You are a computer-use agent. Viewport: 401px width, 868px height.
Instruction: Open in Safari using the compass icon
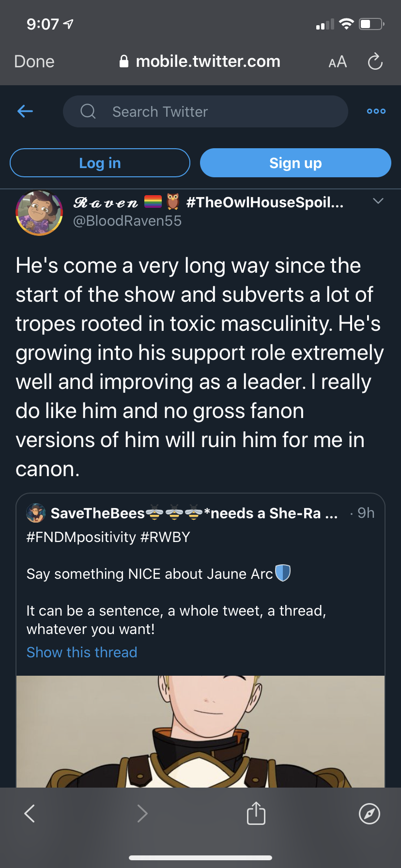(x=370, y=813)
